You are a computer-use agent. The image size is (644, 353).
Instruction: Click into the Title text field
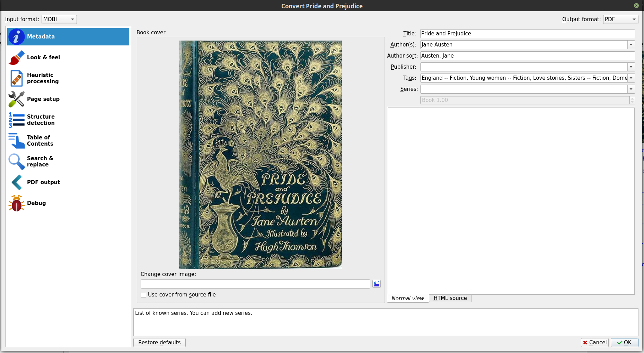coord(527,34)
